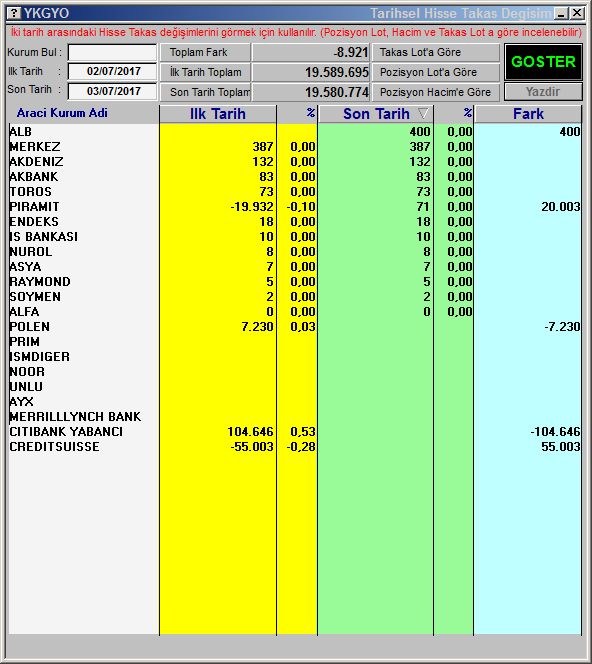
Task: Click the -104.646 Fark value
Action: 556,432
